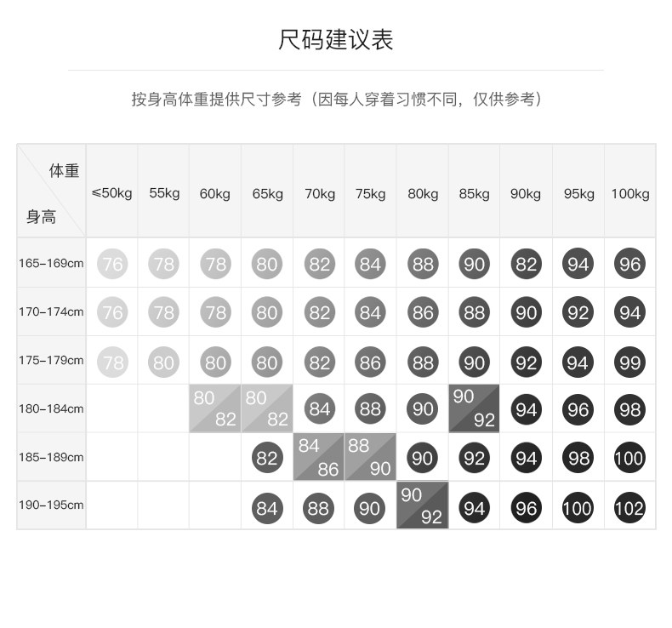
Task: Click size 94 in the 190-195cm row
Action: pos(475,508)
